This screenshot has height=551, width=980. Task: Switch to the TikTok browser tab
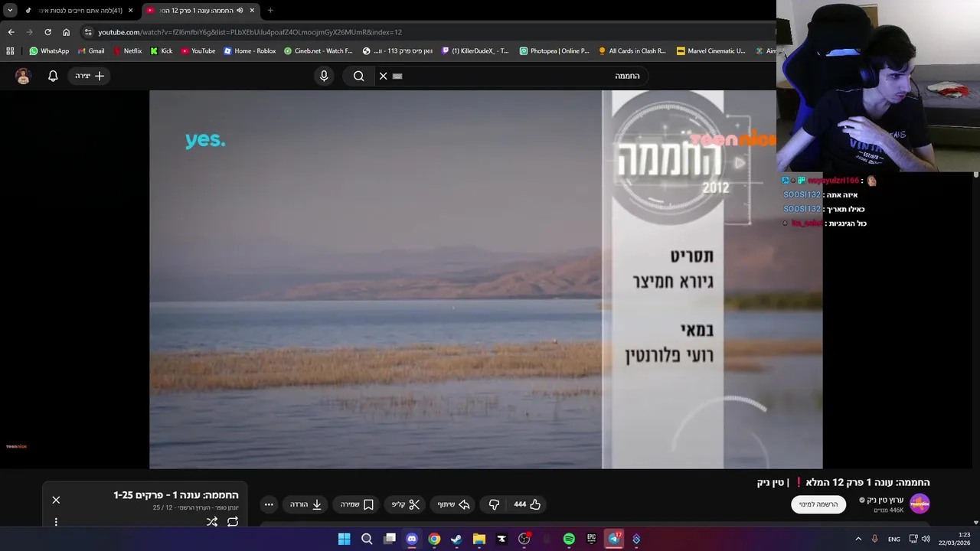[x=79, y=10]
